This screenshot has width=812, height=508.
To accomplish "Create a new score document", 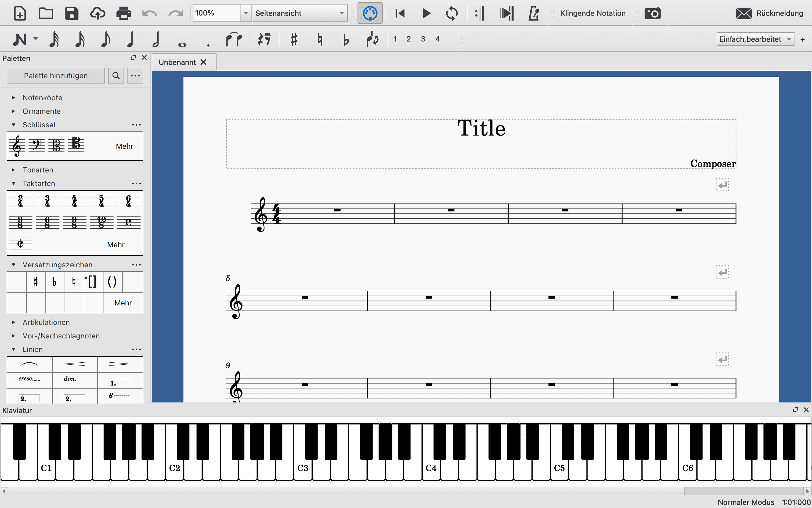I will (x=20, y=14).
